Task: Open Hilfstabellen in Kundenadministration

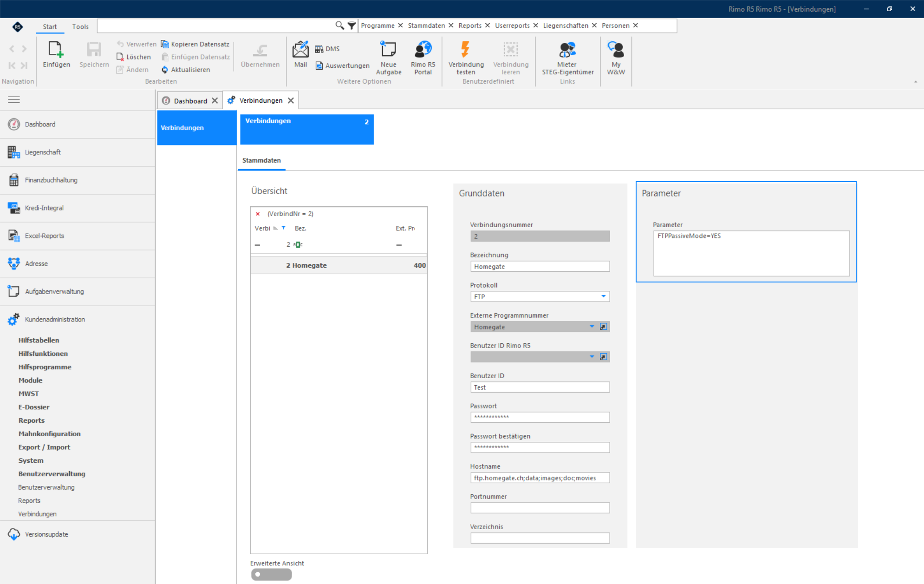Action: [x=39, y=340]
